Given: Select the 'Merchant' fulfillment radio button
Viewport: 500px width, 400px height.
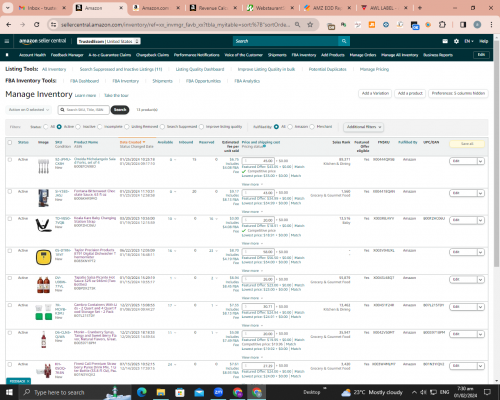Looking at the screenshot, I should click(312, 127).
